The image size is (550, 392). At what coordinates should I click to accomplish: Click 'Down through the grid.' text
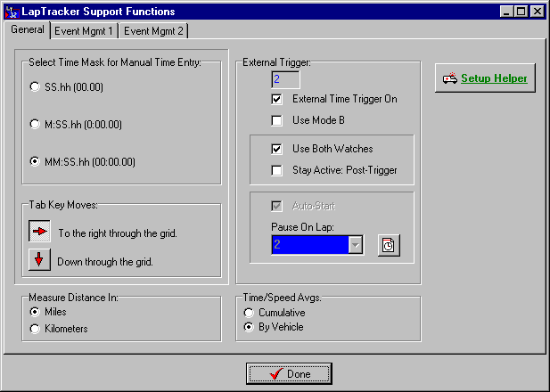pos(105,262)
